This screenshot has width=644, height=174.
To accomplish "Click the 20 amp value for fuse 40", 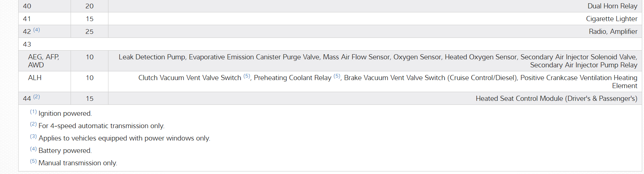I will pos(90,6).
